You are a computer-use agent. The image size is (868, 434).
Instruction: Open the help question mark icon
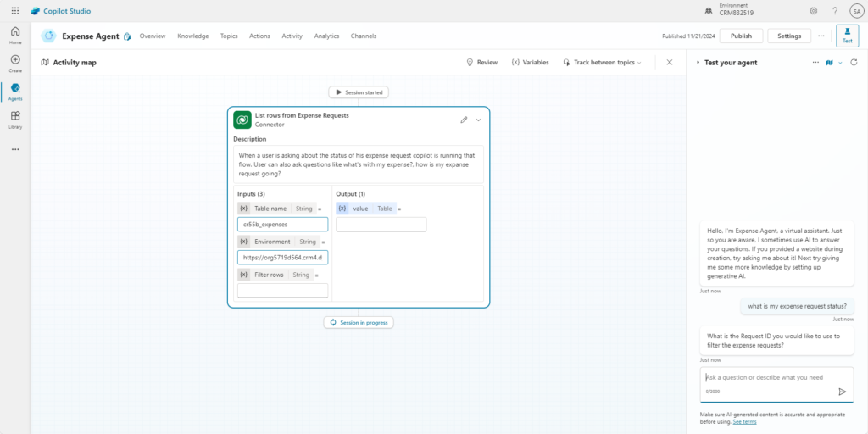835,11
